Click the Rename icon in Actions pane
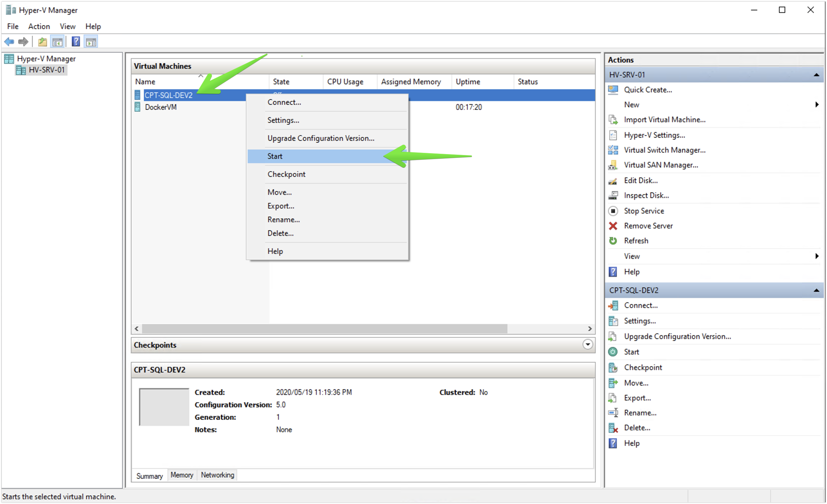827x504 pixels. [x=613, y=413]
